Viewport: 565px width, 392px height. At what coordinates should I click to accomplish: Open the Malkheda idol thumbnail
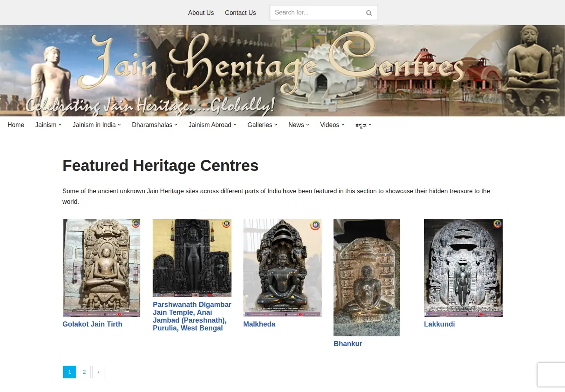coord(282,268)
